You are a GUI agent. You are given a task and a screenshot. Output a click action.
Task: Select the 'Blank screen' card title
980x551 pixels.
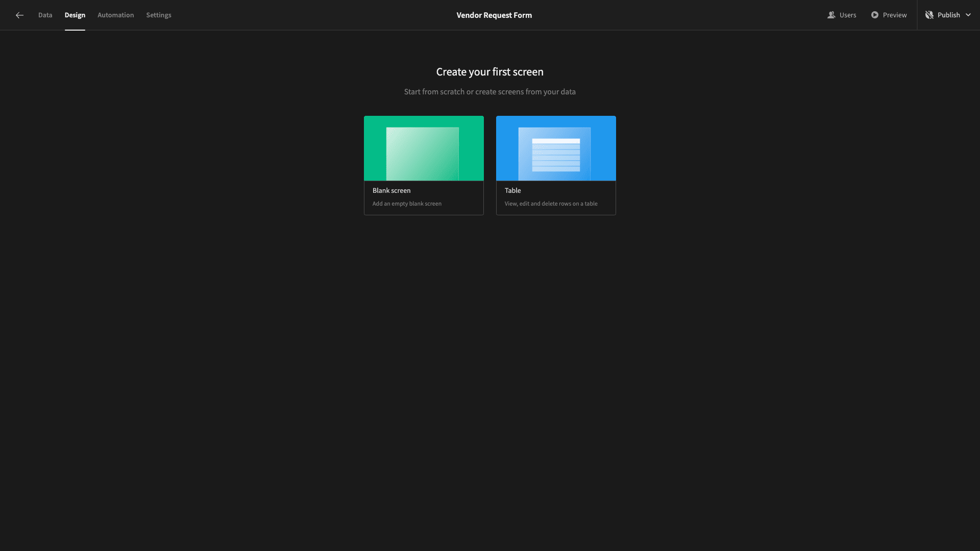click(391, 191)
